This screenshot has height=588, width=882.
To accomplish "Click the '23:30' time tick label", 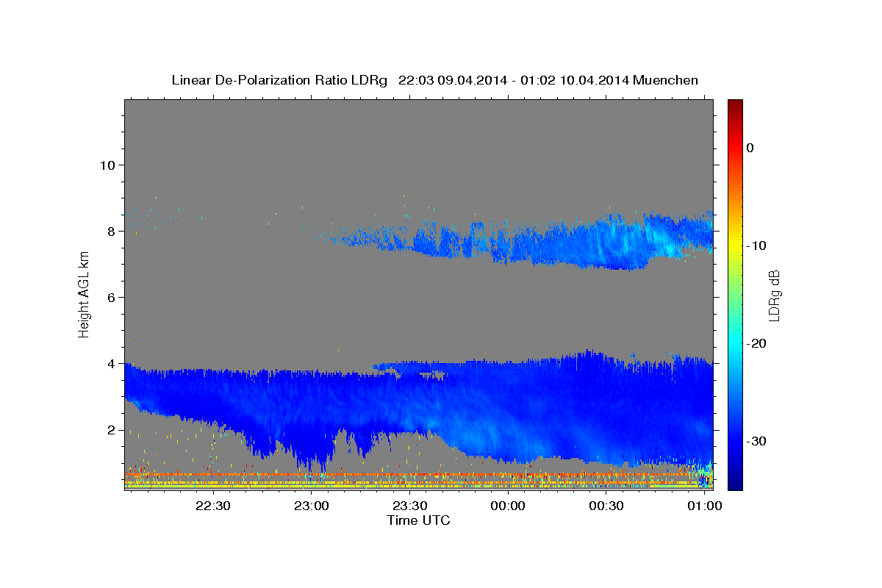I will (x=409, y=506).
